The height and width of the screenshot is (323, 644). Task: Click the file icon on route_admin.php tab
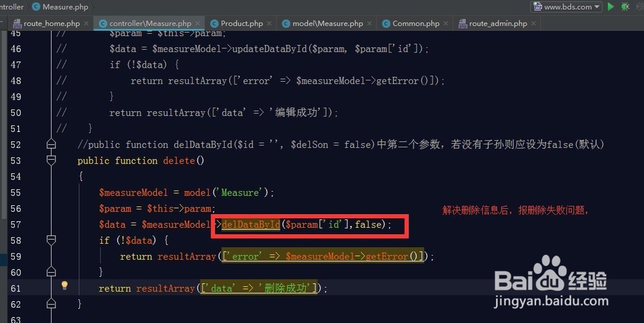(x=463, y=23)
